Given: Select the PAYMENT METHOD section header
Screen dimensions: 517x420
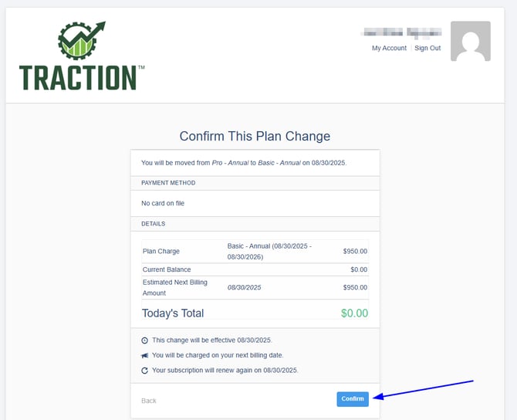Looking at the screenshot, I should click(168, 183).
